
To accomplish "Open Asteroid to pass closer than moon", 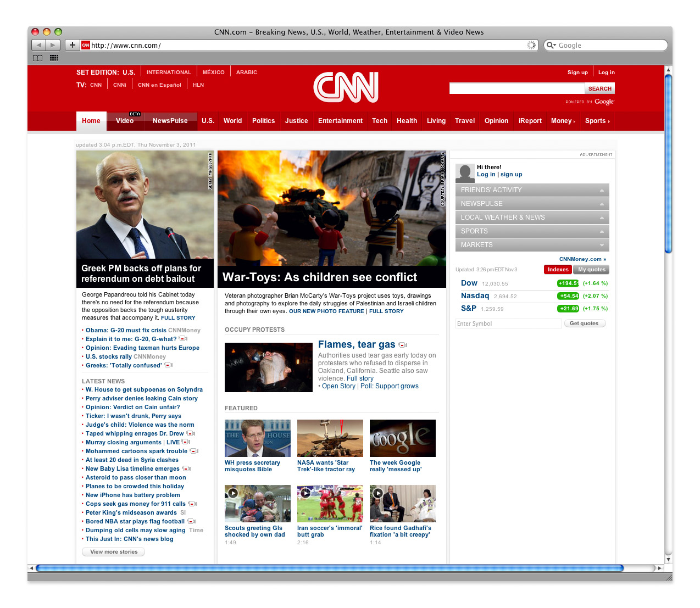I will pos(136,477).
